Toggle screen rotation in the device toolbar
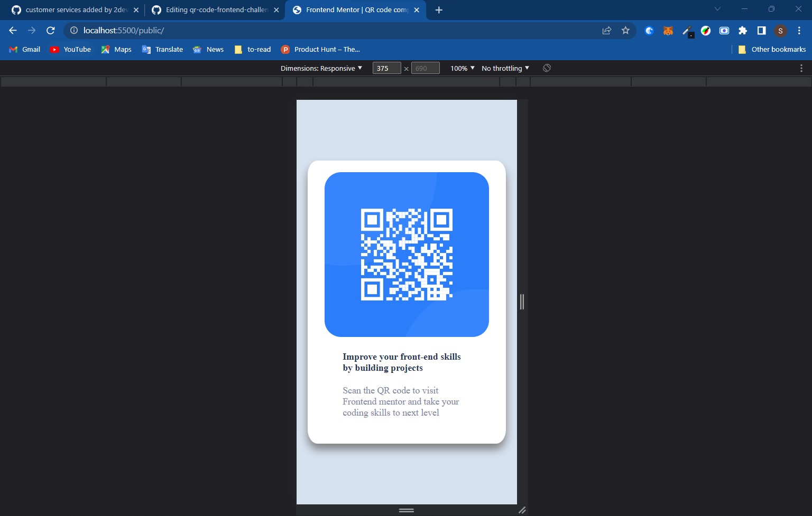The height and width of the screenshot is (516, 812). (x=547, y=68)
